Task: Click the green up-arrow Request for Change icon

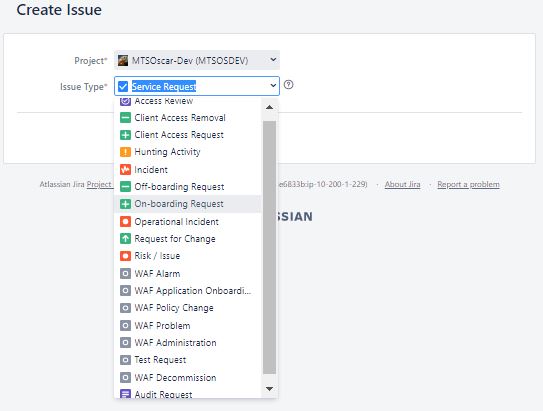Action: (125, 239)
